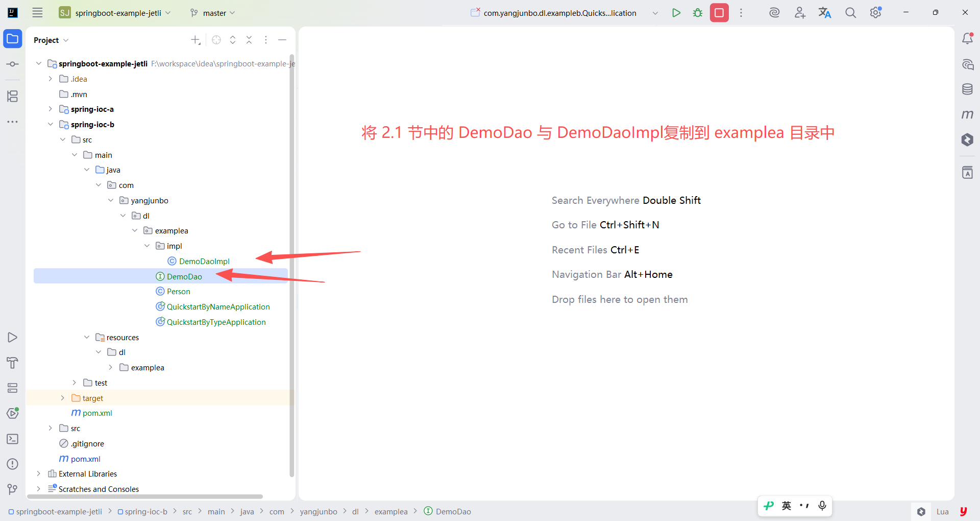Click the input method 英 indicator
Viewport: 980px width, 521px height.
click(787, 506)
